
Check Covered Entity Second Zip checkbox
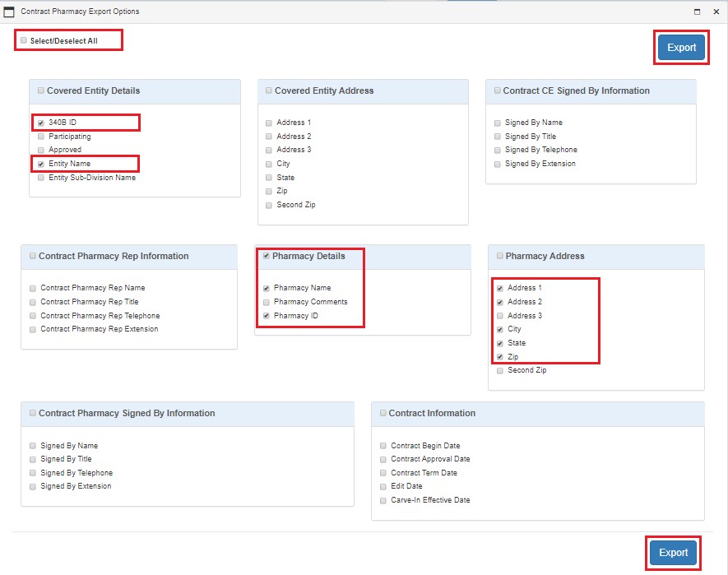[269, 205]
